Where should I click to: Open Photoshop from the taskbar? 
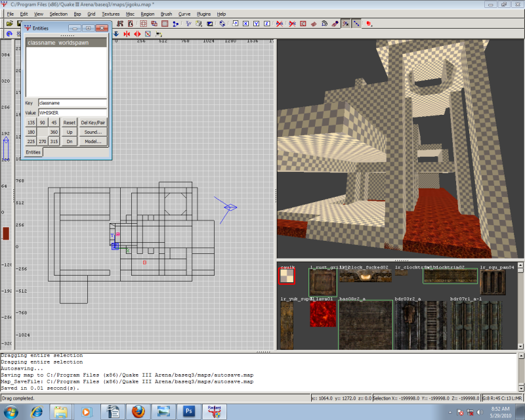tap(188, 411)
